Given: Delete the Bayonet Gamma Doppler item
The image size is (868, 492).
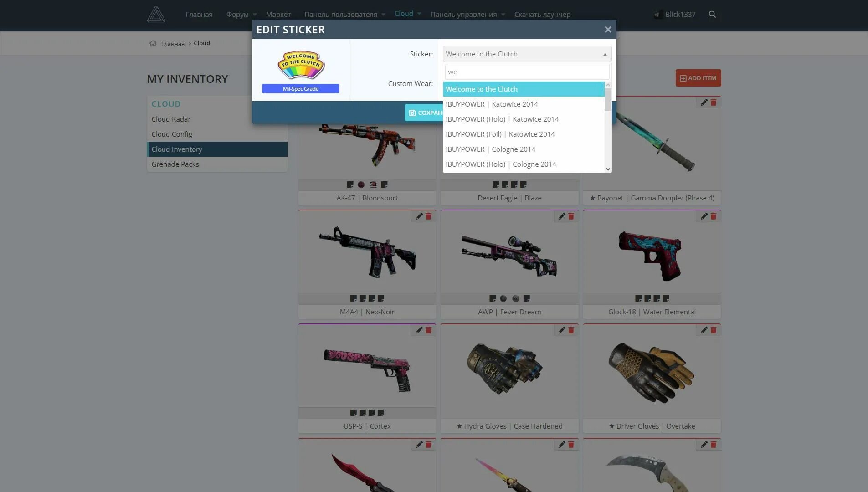Looking at the screenshot, I should click(714, 102).
